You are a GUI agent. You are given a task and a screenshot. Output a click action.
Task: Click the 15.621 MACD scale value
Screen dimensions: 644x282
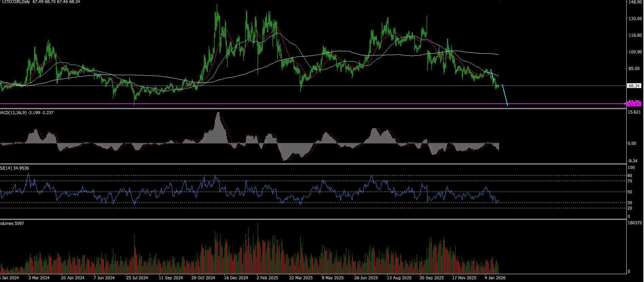point(634,112)
